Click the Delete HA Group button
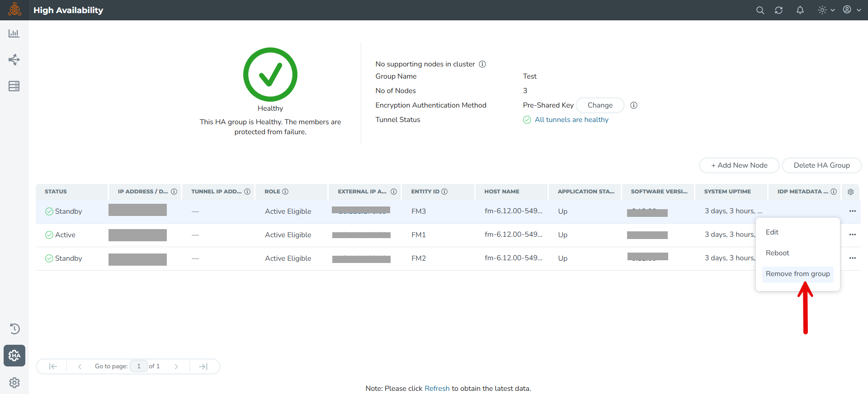868x394 pixels. click(821, 165)
